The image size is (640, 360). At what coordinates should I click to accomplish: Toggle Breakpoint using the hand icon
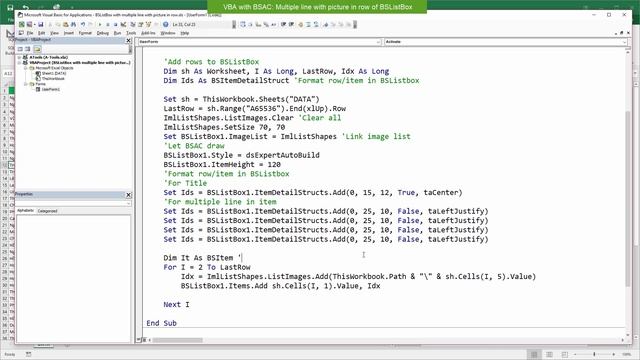300,24
